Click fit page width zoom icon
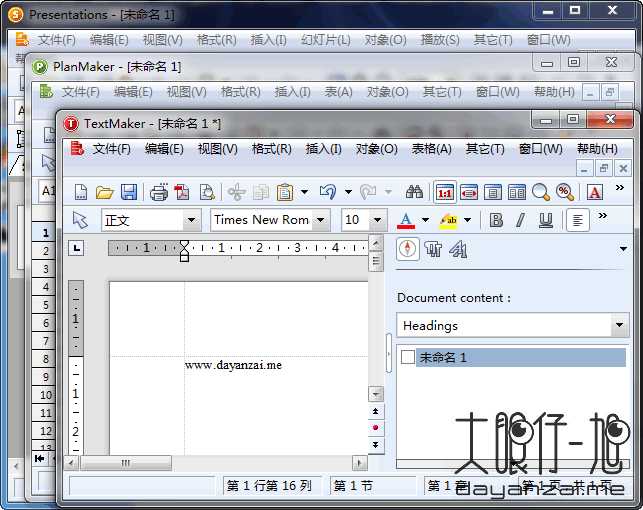The height and width of the screenshot is (510, 643). pos(469,192)
